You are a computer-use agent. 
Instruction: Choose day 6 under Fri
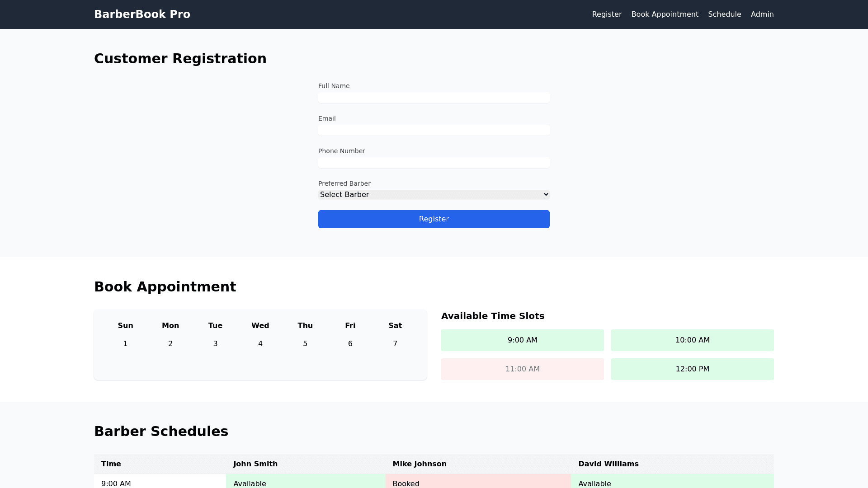click(350, 344)
